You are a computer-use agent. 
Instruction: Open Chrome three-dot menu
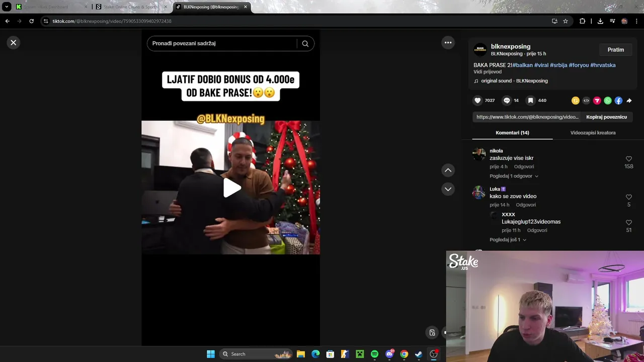(637, 21)
